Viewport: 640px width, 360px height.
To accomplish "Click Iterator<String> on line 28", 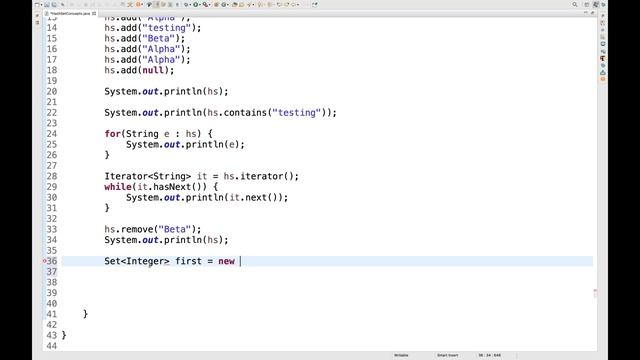I will [x=147, y=176].
